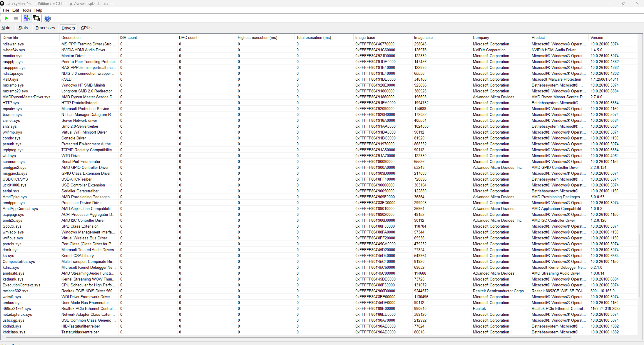Click the monitor-with-pen toolbar icon
The width and height of the screenshot is (644, 345).
pyautogui.click(x=27, y=18)
